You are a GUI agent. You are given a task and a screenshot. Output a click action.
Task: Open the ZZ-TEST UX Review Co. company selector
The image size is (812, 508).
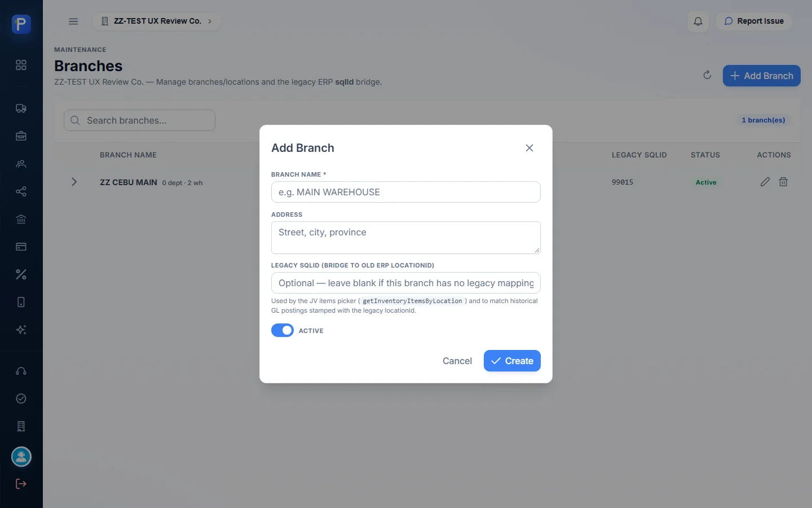click(157, 21)
